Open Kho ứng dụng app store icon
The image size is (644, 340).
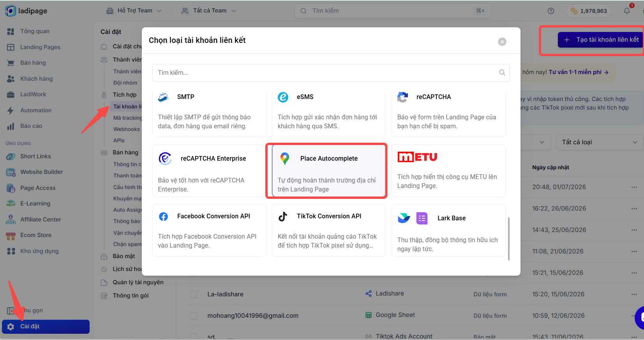point(11,251)
